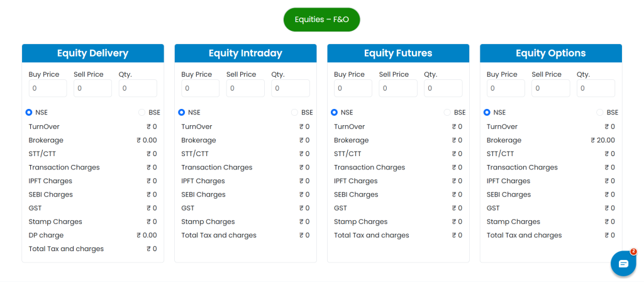The image size is (644, 282).
Task: Select NSE in Equity Futures
Action: [335, 112]
